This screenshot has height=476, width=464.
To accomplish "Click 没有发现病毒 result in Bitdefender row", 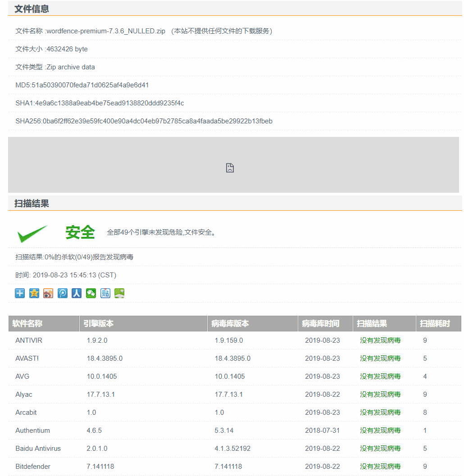I will (x=380, y=467).
